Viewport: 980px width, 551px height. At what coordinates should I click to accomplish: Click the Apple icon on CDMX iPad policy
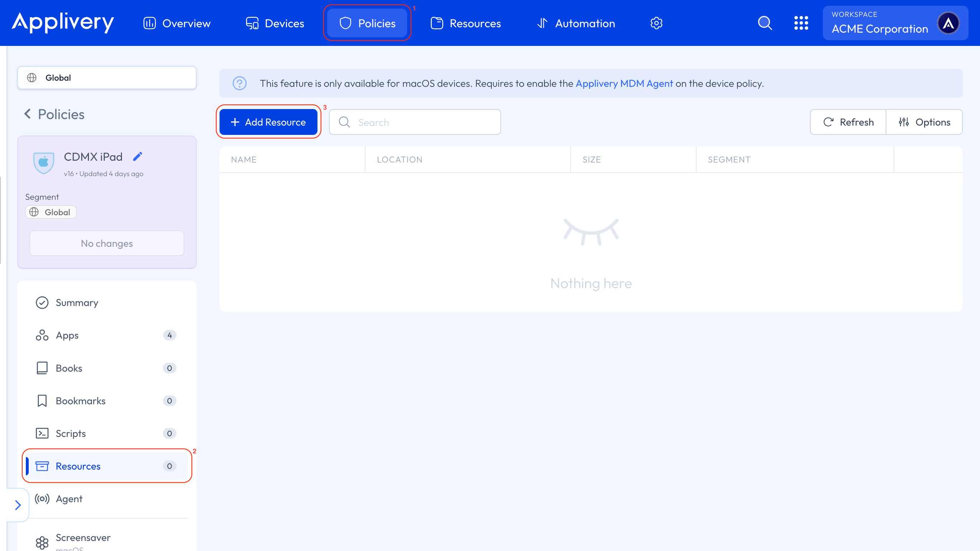43,163
